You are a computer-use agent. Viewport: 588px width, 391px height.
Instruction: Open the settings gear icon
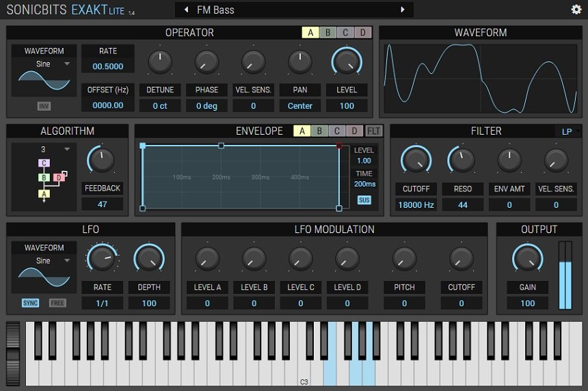(x=576, y=10)
